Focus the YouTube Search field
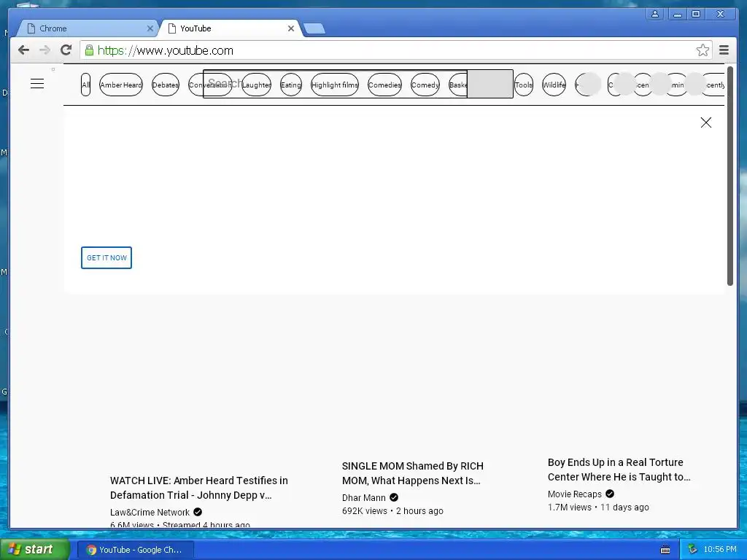This screenshot has height=560, width=747. (x=335, y=84)
